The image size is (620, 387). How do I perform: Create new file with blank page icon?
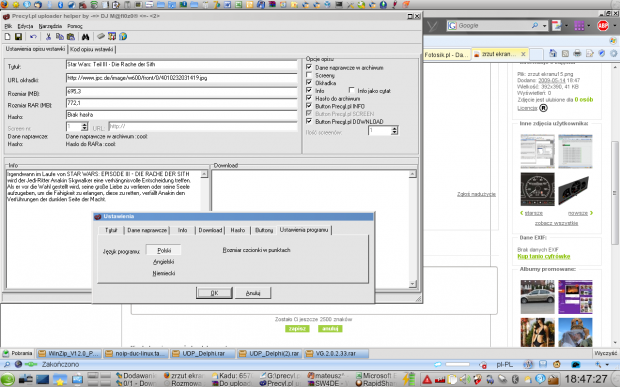pyautogui.click(x=8, y=37)
